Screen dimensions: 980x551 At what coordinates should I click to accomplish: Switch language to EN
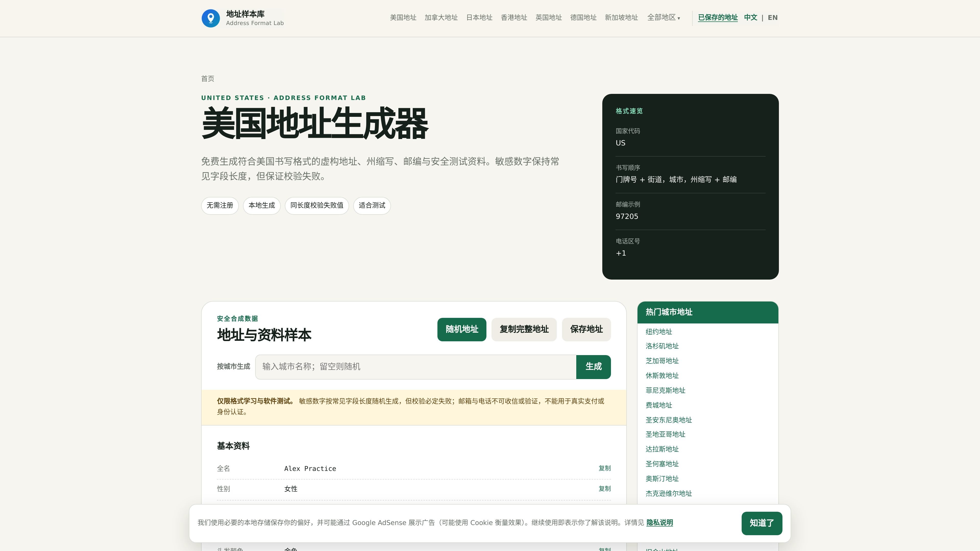point(772,18)
